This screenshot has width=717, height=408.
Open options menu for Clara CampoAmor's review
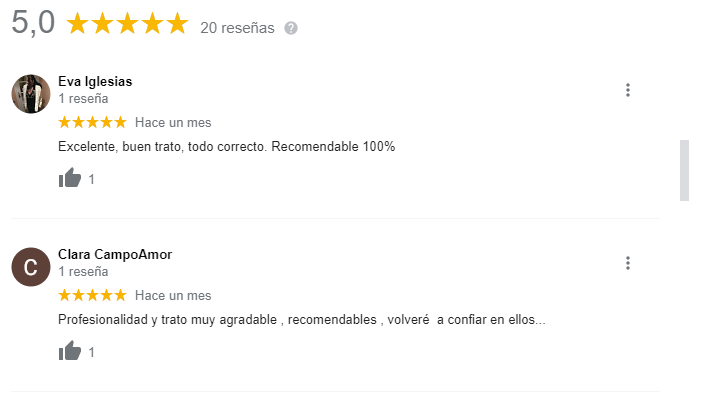[x=628, y=263]
